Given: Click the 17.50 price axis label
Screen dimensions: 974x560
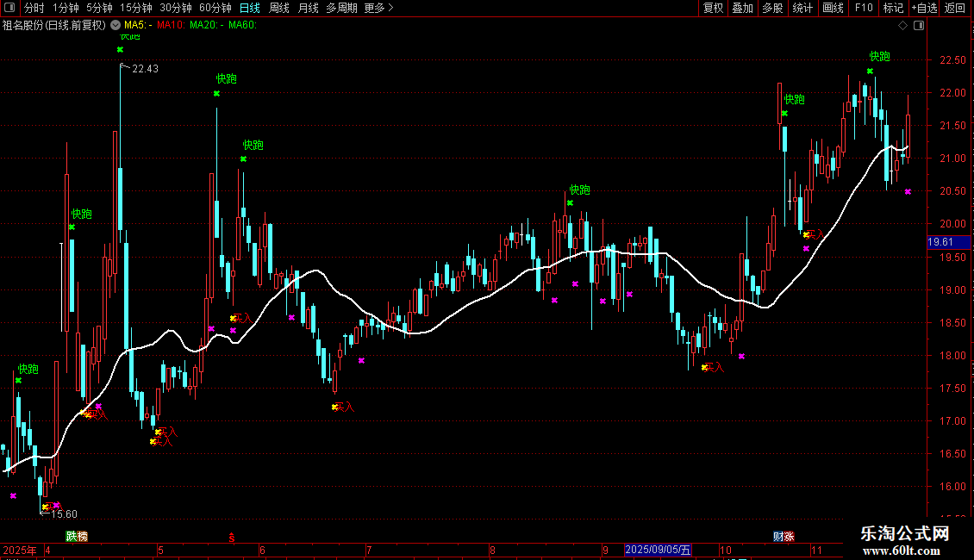Looking at the screenshot, I should 952,389.
